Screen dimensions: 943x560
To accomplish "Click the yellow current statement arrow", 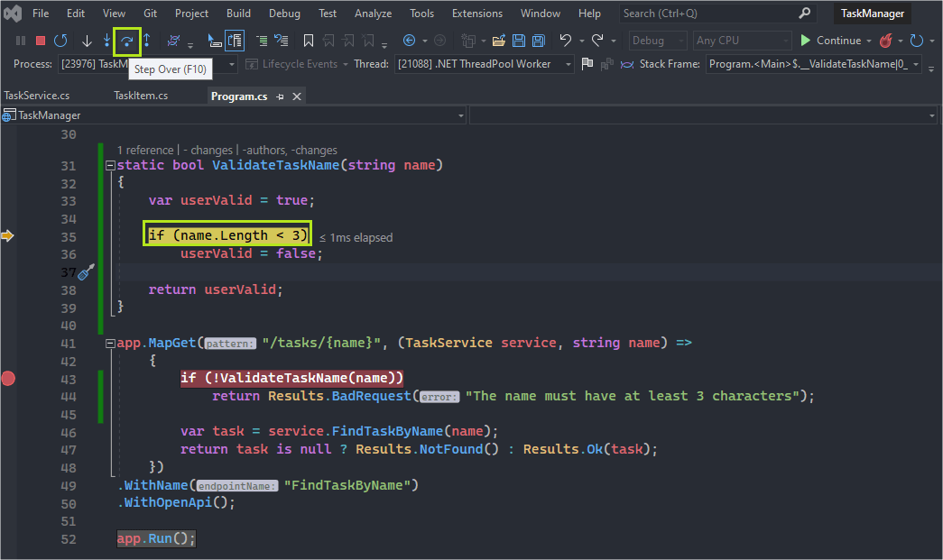I will (7, 236).
